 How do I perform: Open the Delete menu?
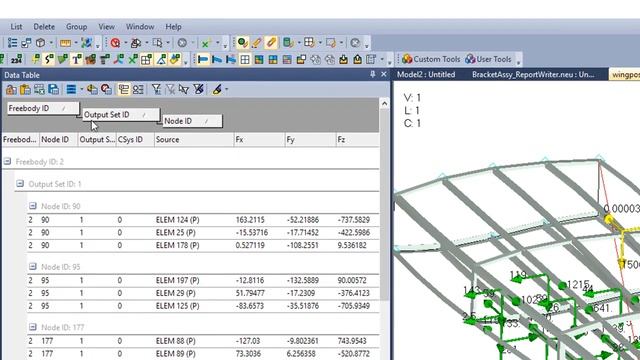(x=44, y=27)
